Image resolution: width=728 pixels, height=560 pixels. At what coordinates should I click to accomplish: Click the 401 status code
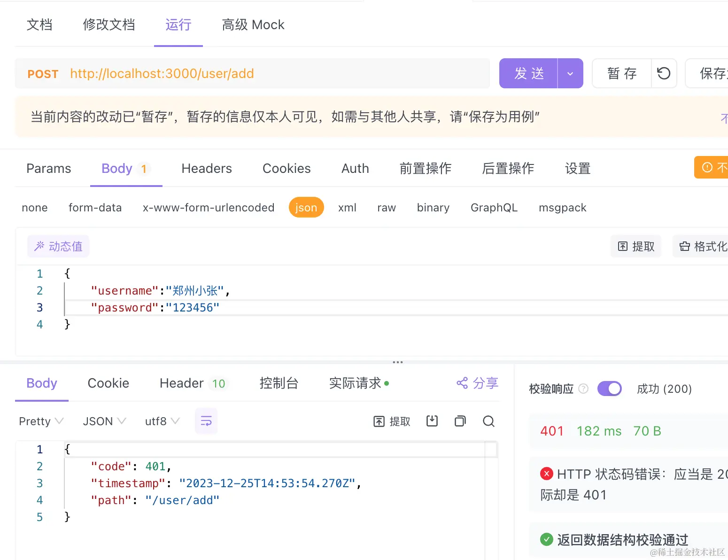pos(552,431)
